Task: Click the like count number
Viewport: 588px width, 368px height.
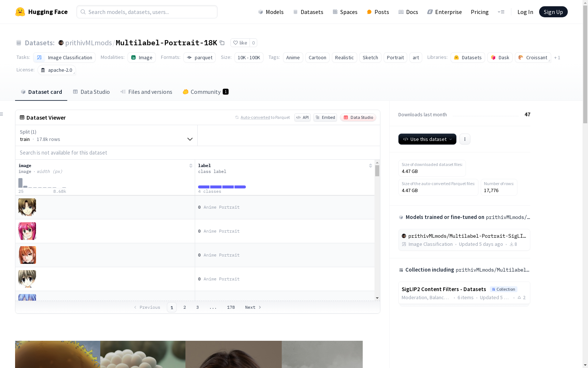Action: coord(253,43)
